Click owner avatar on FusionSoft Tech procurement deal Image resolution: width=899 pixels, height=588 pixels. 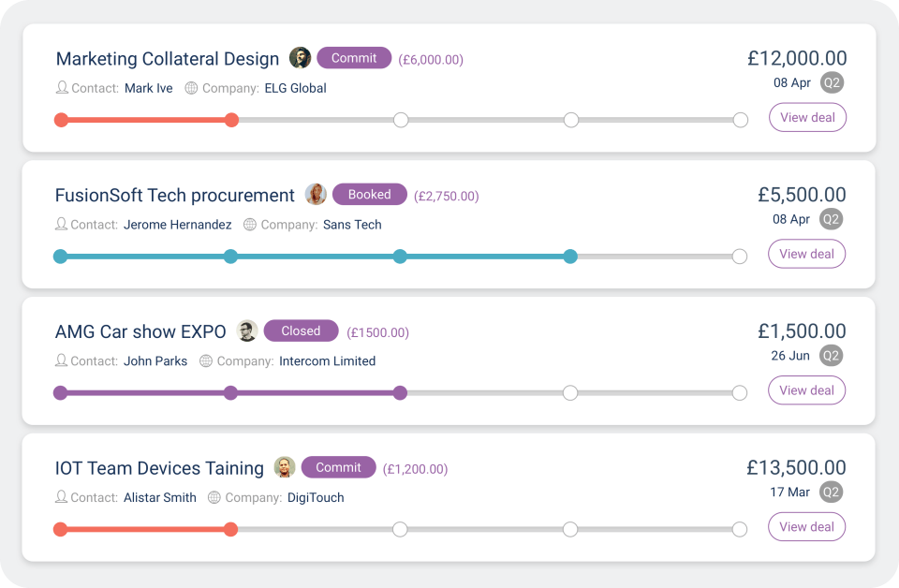[x=316, y=195]
